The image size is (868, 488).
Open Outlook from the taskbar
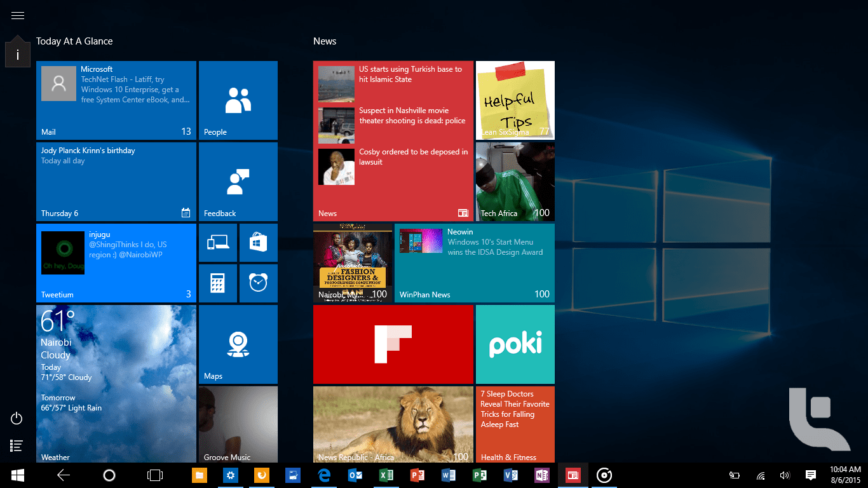point(355,475)
